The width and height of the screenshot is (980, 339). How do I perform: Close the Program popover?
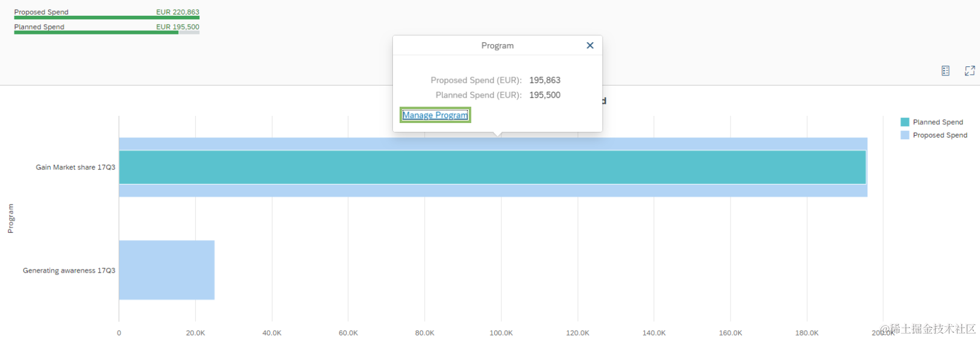[x=590, y=45]
